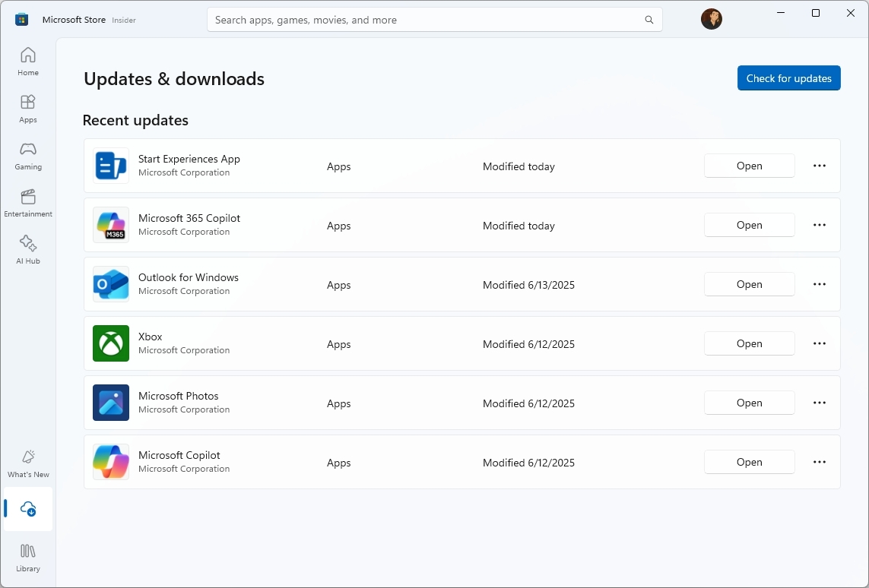Click the Microsoft Photos app icon
Screen dimensions: 869x588
point(110,403)
